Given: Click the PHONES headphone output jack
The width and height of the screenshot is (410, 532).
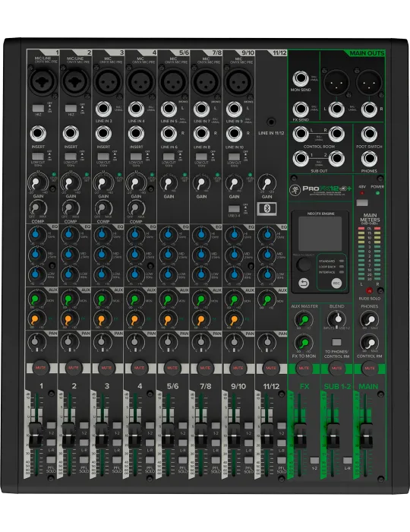Looking at the screenshot, I should [x=369, y=158].
